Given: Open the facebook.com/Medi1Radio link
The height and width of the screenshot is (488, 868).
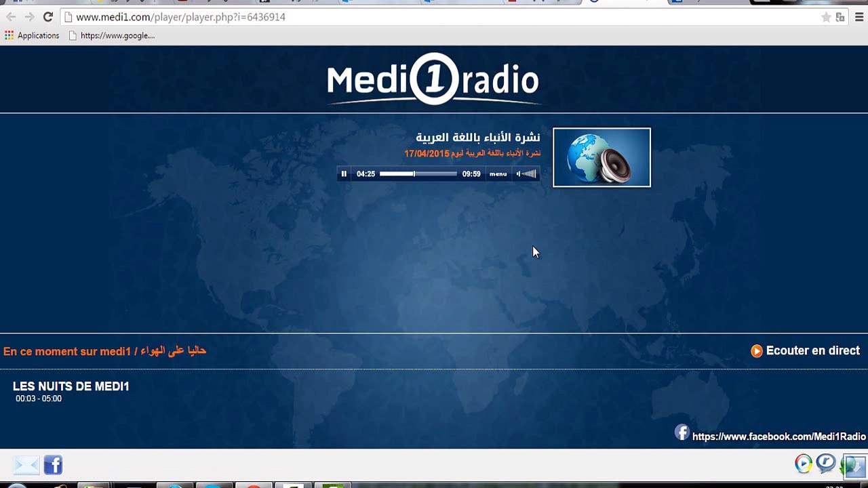Looking at the screenshot, I should coord(779,436).
